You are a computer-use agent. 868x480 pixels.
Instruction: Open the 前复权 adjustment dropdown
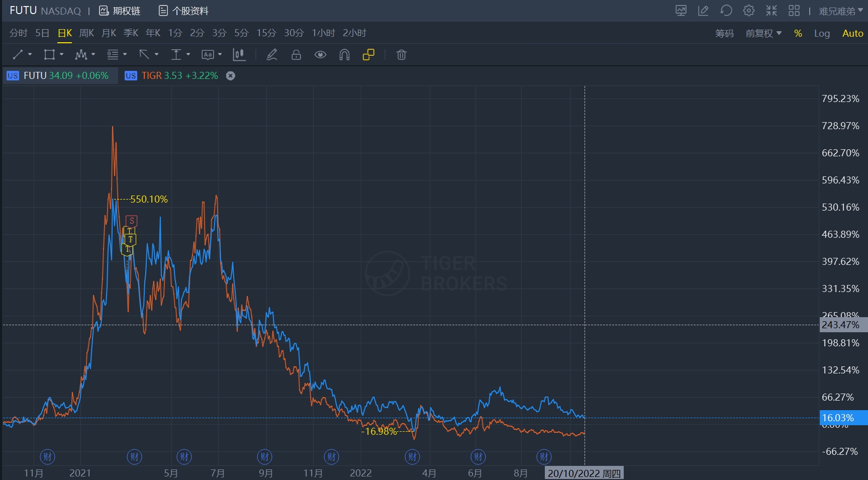[x=763, y=33]
